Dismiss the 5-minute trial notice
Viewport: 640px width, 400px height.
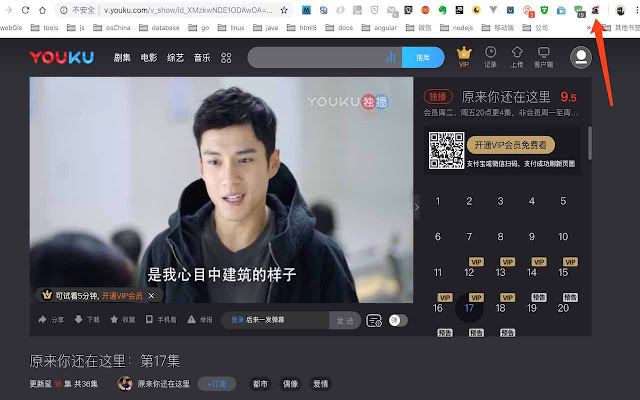tap(151, 296)
